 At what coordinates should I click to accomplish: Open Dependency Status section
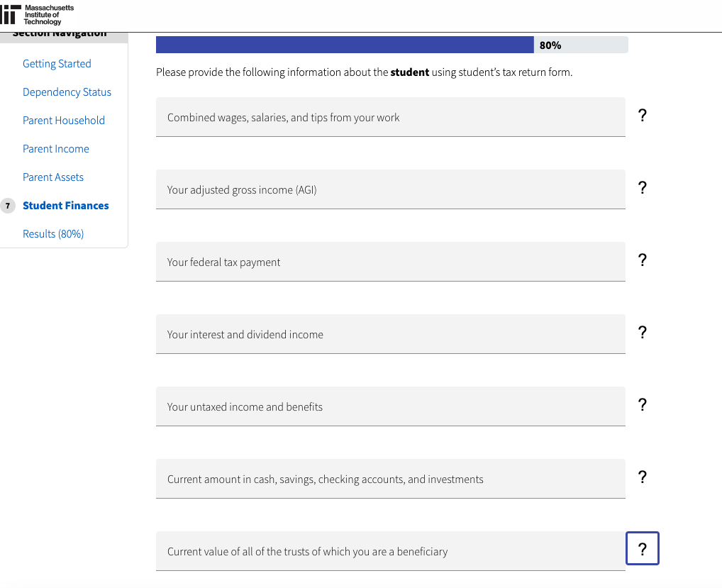click(x=67, y=92)
